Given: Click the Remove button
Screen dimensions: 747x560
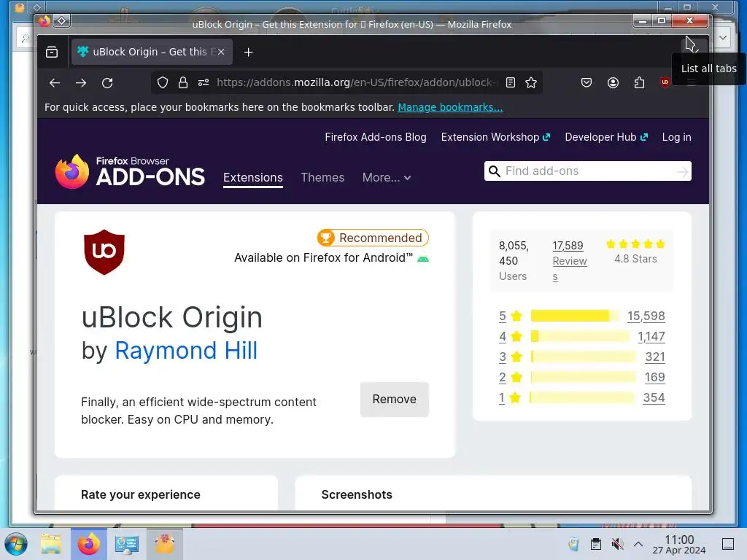Looking at the screenshot, I should (x=395, y=399).
